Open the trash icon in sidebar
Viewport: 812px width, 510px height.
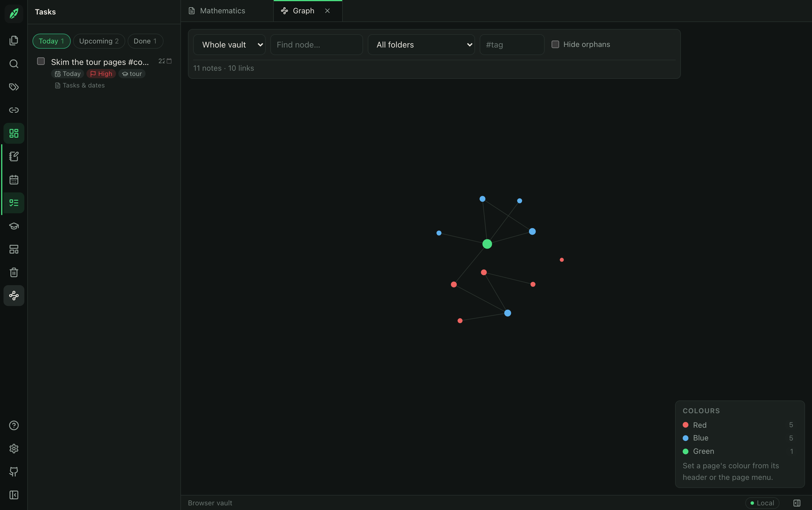tap(14, 272)
